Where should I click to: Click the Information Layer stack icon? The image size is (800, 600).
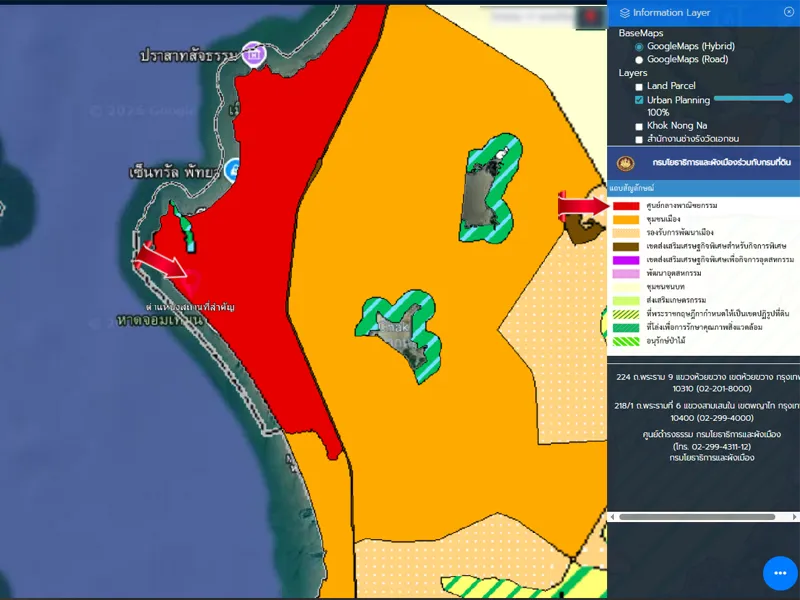pos(625,13)
